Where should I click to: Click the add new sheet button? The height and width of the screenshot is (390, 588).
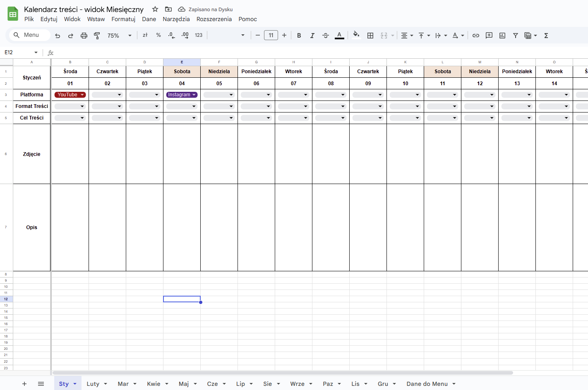[x=24, y=384]
